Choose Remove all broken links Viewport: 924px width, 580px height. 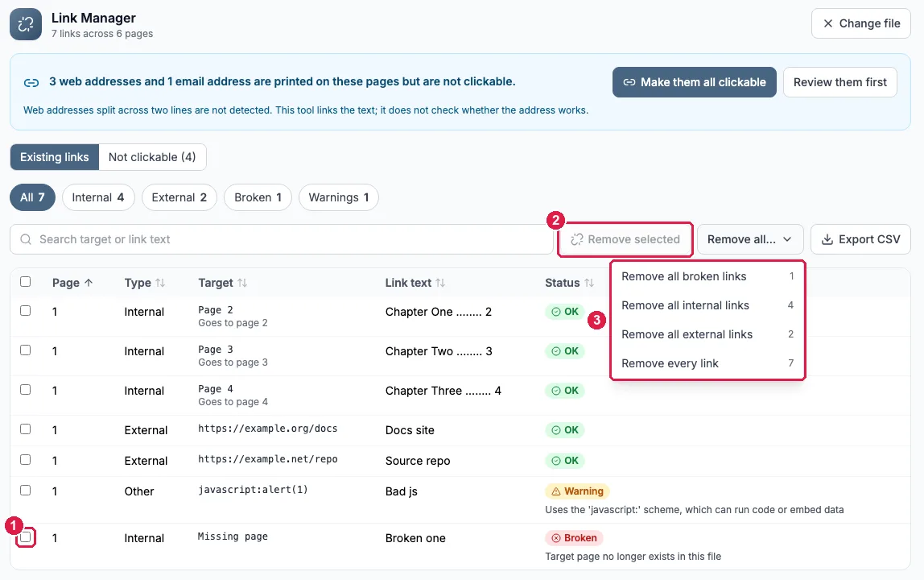707,277
